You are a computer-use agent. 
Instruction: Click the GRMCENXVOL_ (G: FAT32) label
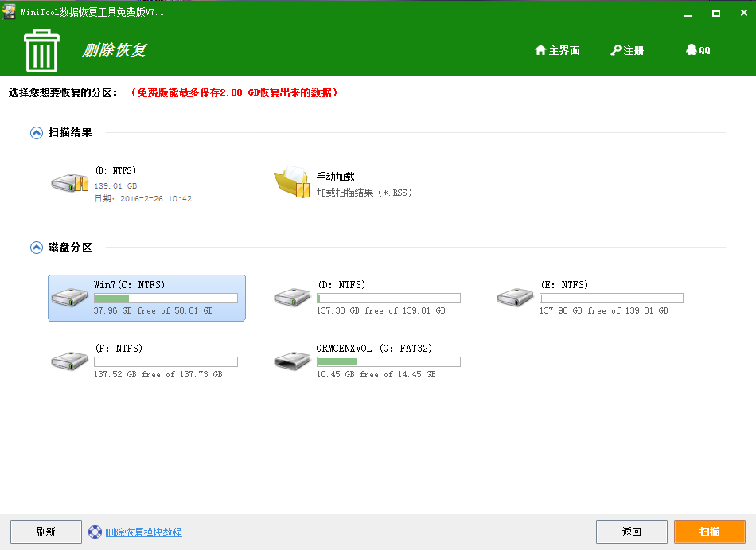tap(374, 349)
